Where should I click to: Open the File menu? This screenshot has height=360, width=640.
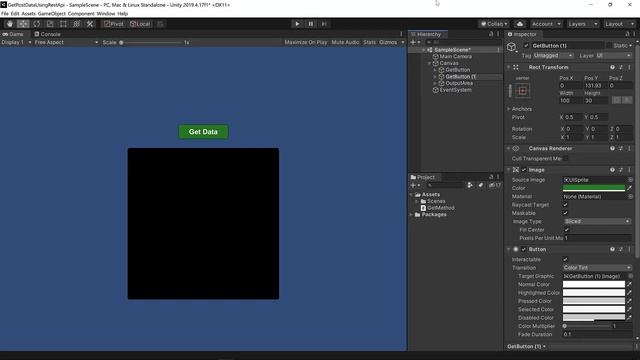coord(4,13)
